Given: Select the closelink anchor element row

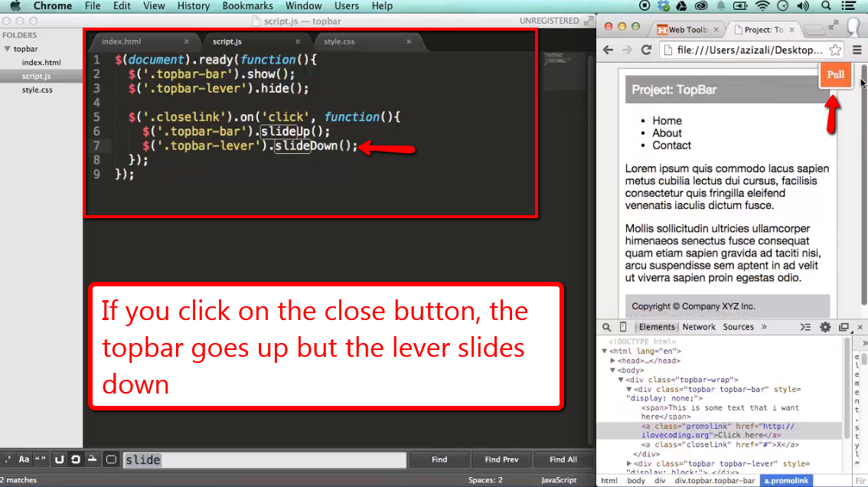Looking at the screenshot, I should (x=720, y=444).
